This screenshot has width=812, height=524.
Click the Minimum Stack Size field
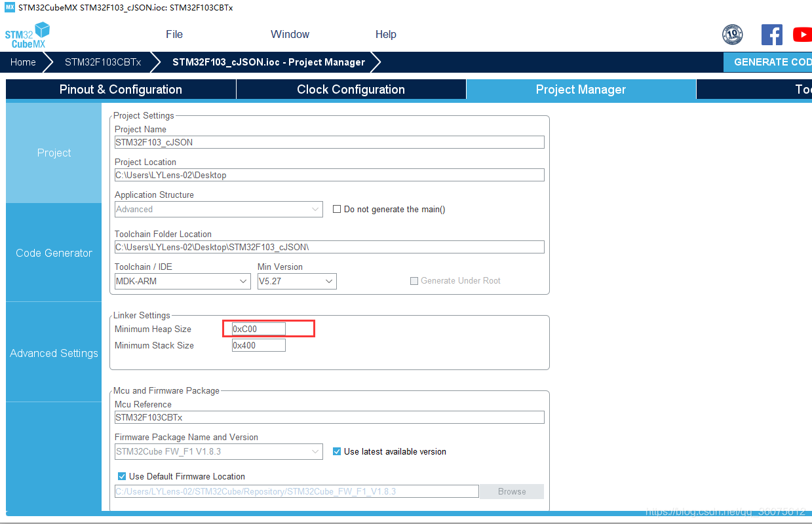[259, 345]
